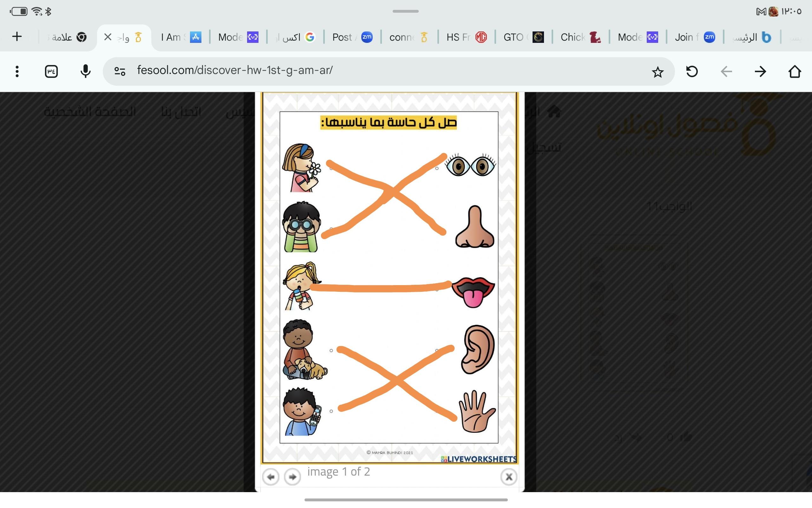Tap the mouth and tongue picture
812x508 pixels.
473,292
